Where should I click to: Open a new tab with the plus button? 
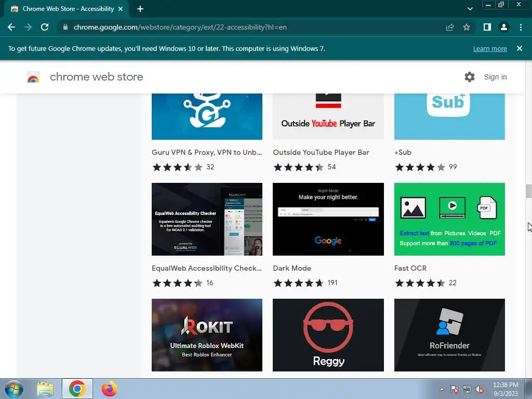point(140,9)
